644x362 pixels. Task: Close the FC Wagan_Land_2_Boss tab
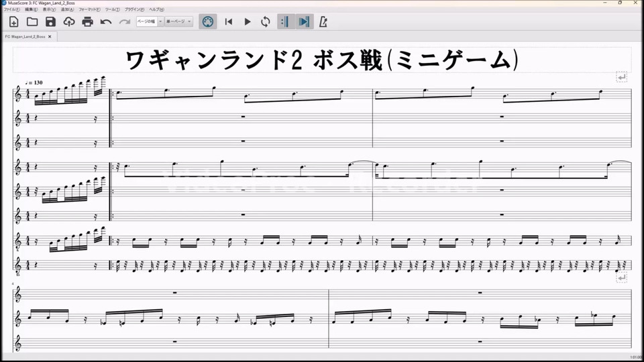click(50, 36)
